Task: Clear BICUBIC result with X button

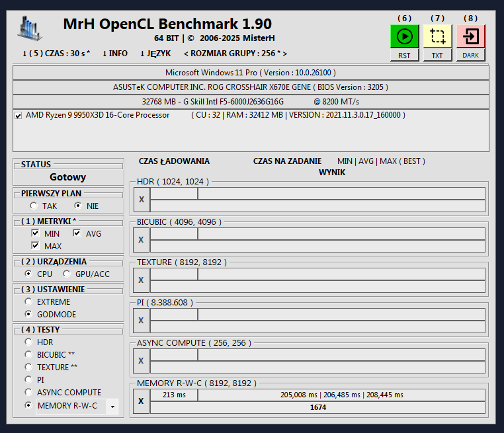Action: click(x=141, y=239)
